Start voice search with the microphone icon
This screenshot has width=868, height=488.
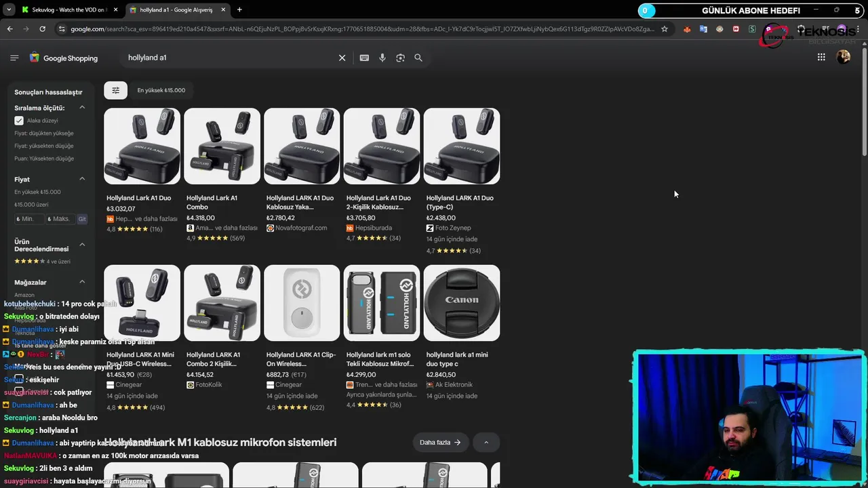(382, 58)
